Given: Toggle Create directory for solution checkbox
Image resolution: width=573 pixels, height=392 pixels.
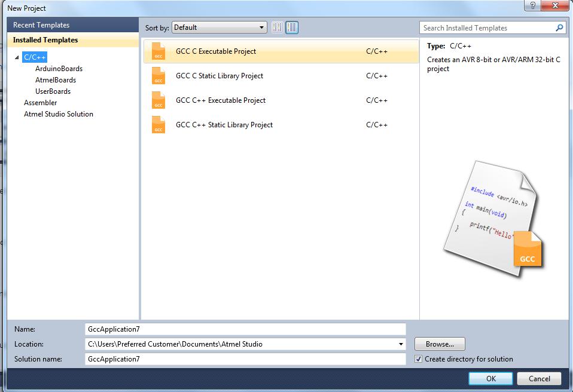Looking at the screenshot, I should pyautogui.click(x=419, y=359).
